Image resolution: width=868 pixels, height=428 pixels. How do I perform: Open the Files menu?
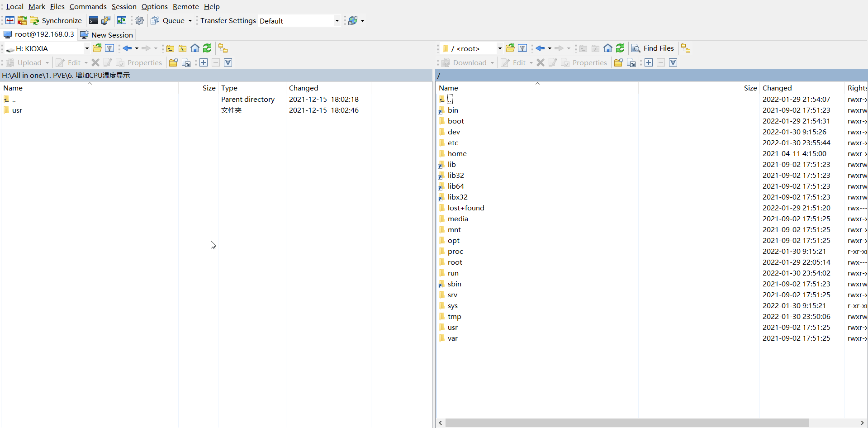pos(57,6)
